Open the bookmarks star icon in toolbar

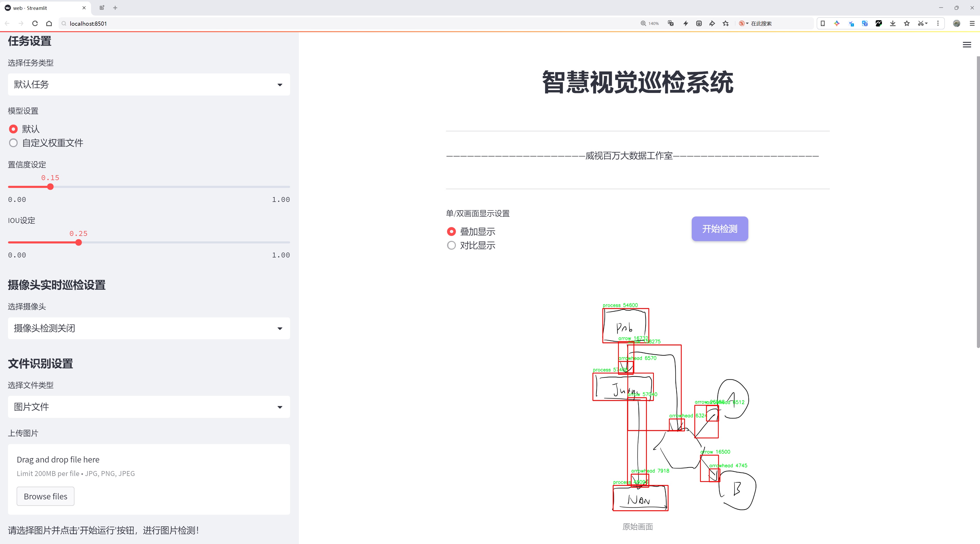pos(907,23)
